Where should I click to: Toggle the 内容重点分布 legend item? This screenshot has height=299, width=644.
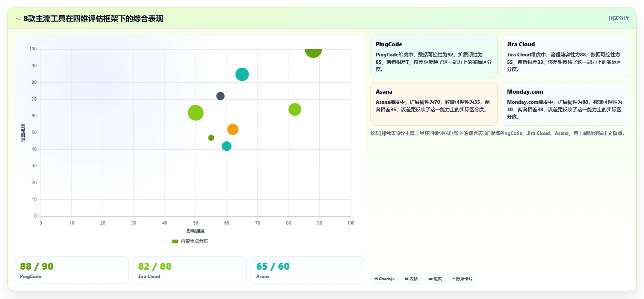point(190,241)
